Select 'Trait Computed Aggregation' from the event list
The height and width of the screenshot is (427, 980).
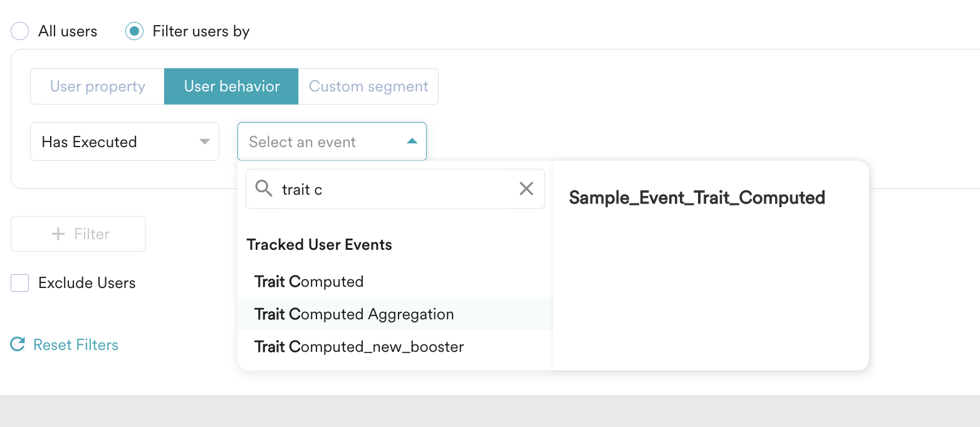[x=353, y=314]
